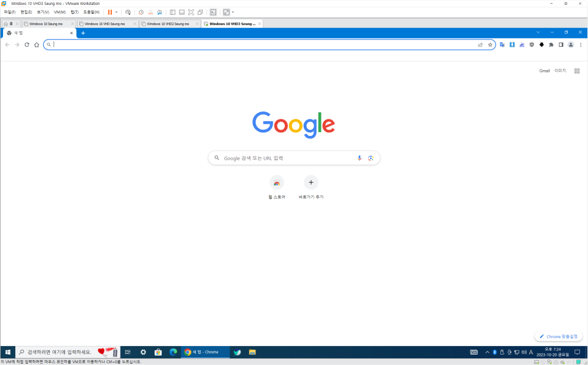Open the 도움말(H) menu
The image size is (588, 365).
[x=91, y=12]
